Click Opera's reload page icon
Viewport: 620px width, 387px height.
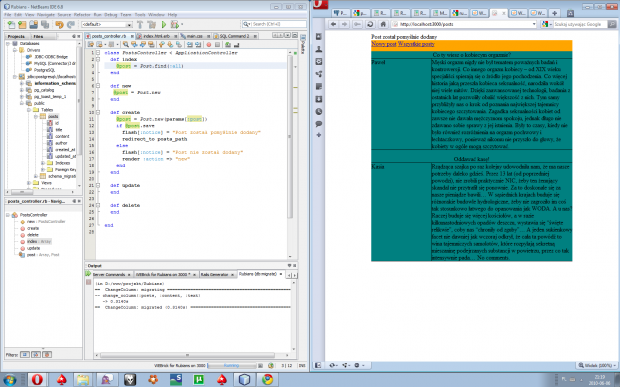click(370, 24)
